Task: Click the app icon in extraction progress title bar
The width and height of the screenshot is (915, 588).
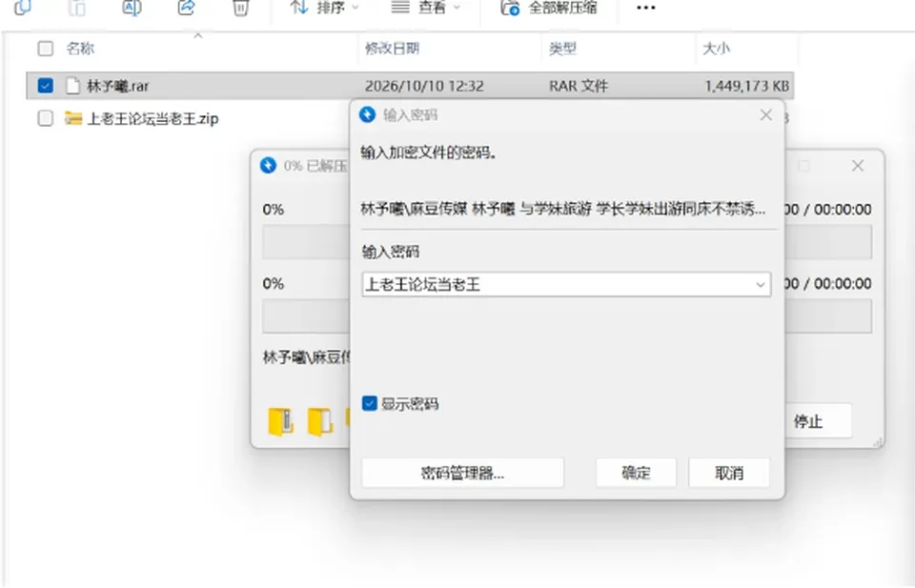Action: coord(268,166)
